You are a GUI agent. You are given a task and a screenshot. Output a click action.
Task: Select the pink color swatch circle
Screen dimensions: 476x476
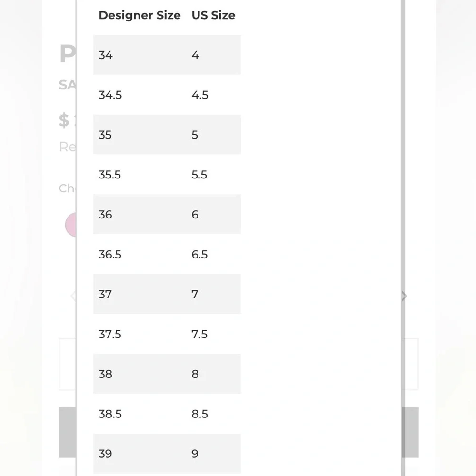[70, 225]
